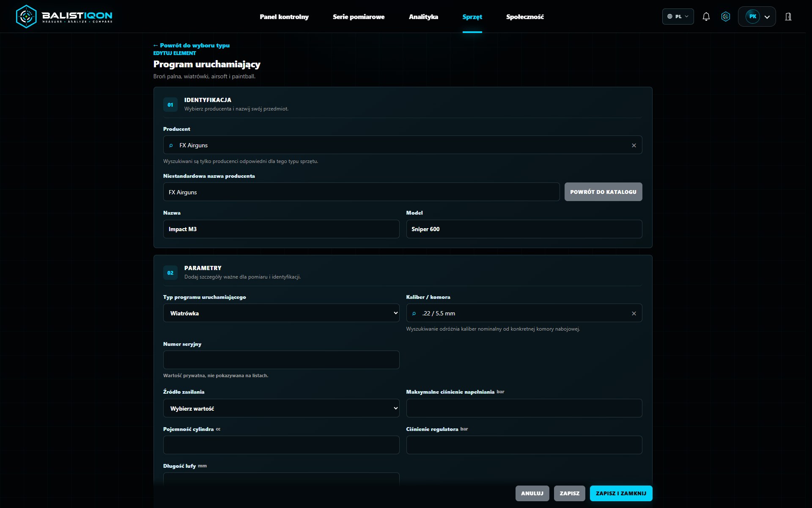Click the logout door icon
Viewport: 812px width, 508px height.
pos(788,17)
